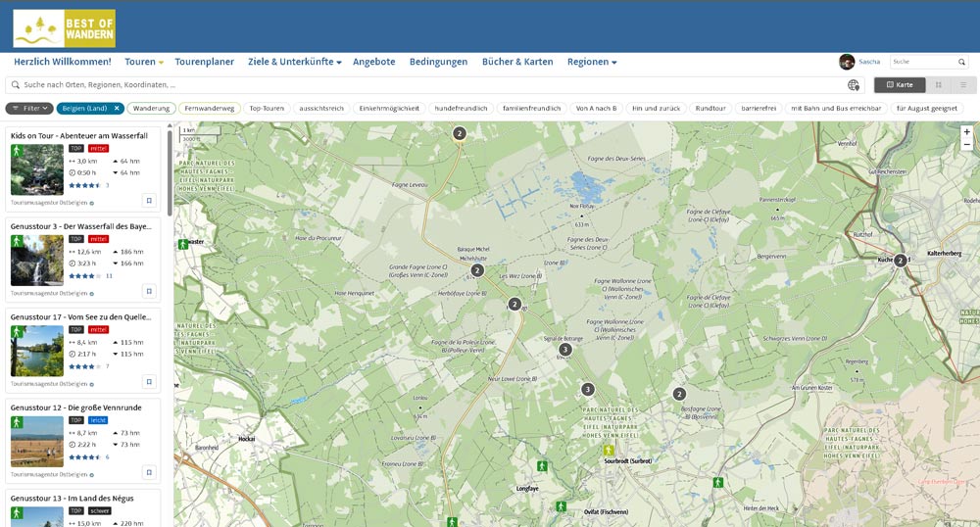Open Kids on Tour - Abenteuer am Wasserfall

79,135
